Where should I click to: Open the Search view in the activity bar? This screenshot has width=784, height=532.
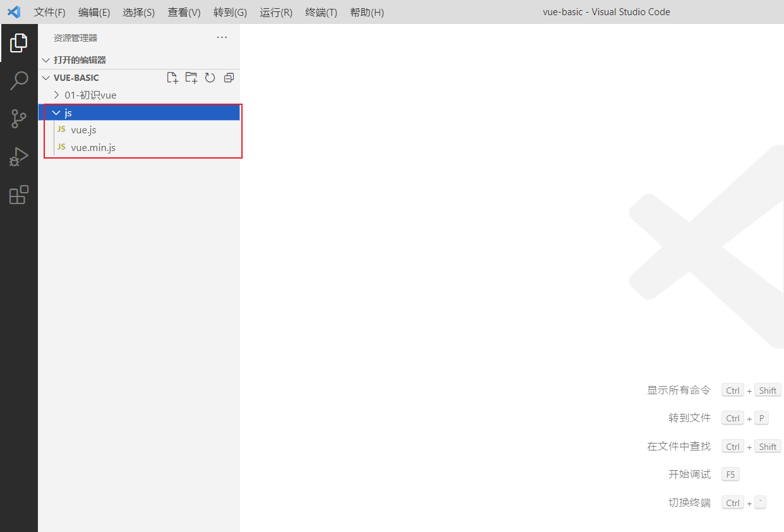(19, 80)
